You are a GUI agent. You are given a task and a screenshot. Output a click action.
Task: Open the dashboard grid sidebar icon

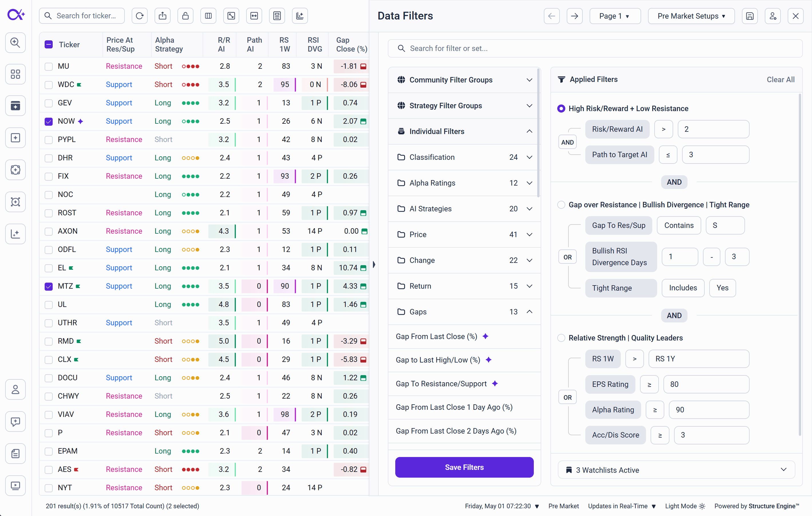(x=15, y=74)
